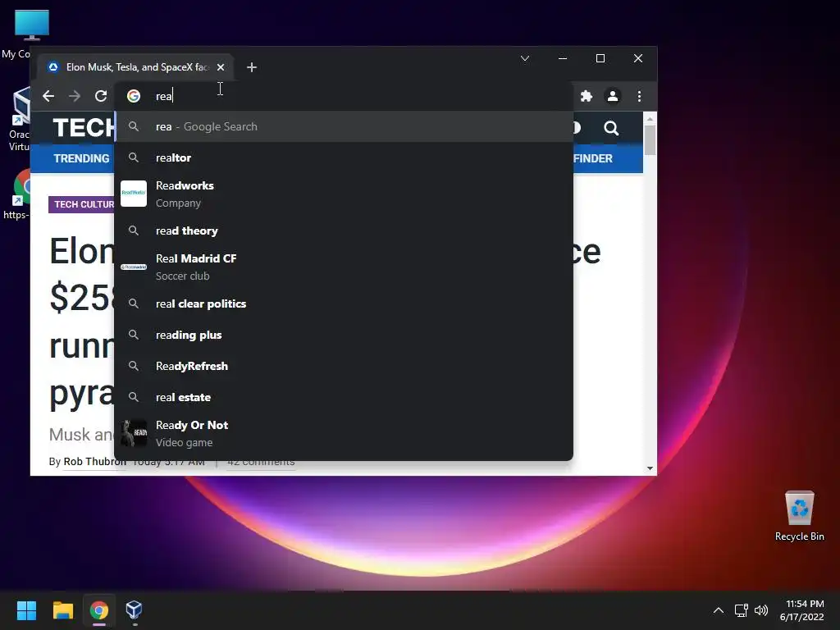Click the network tray icon
This screenshot has width=840, height=630.
click(742, 610)
